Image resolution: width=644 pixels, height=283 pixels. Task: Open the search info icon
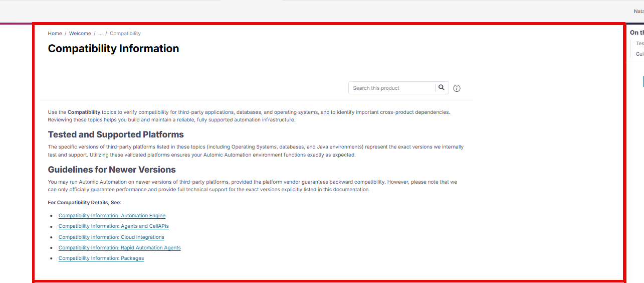(x=457, y=88)
